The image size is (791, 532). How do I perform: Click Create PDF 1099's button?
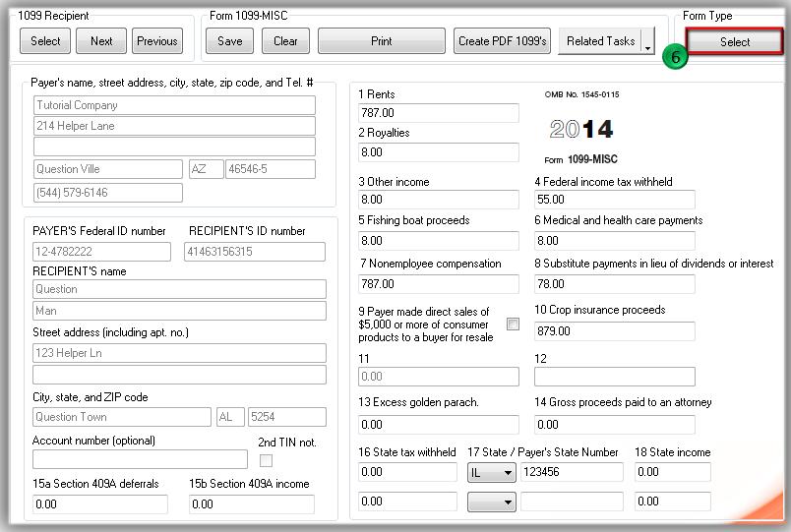(502, 41)
